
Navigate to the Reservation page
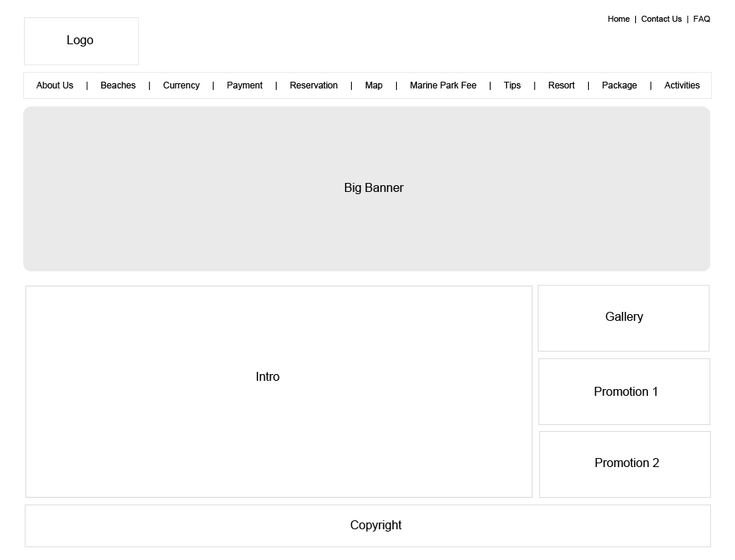point(313,85)
